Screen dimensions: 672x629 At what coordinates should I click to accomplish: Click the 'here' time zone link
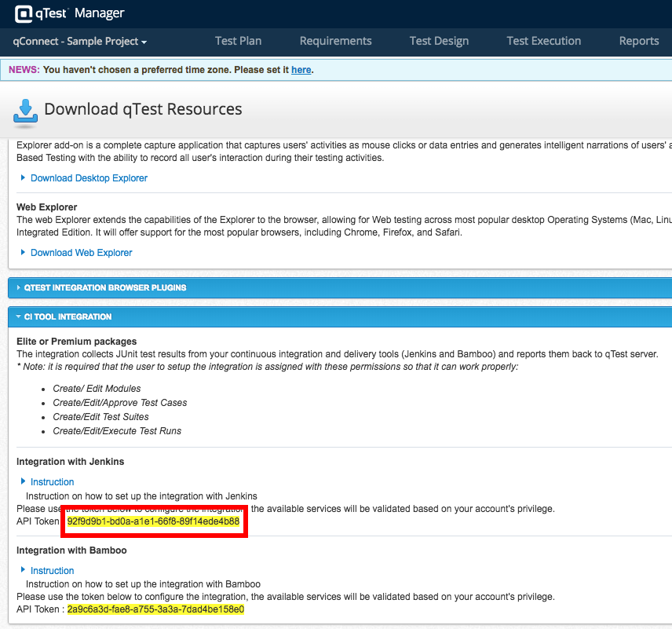tap(301, 69)
